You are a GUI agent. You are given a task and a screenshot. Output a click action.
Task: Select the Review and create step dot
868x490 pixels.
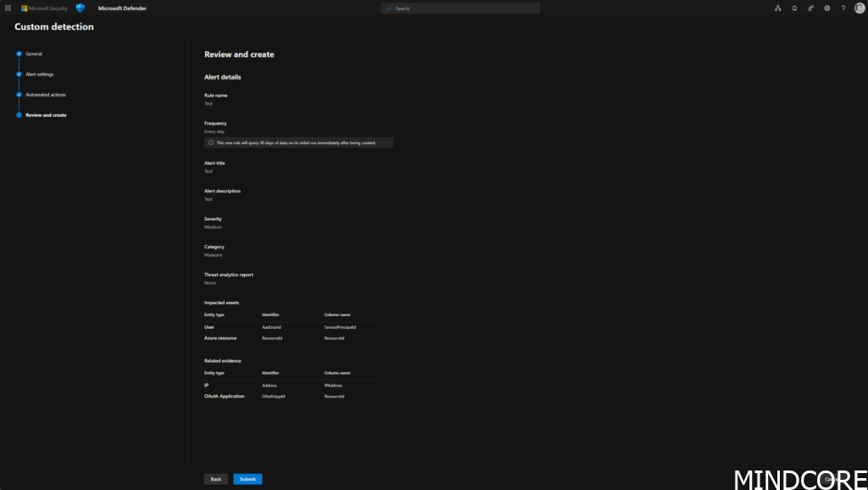pos(19,115)
